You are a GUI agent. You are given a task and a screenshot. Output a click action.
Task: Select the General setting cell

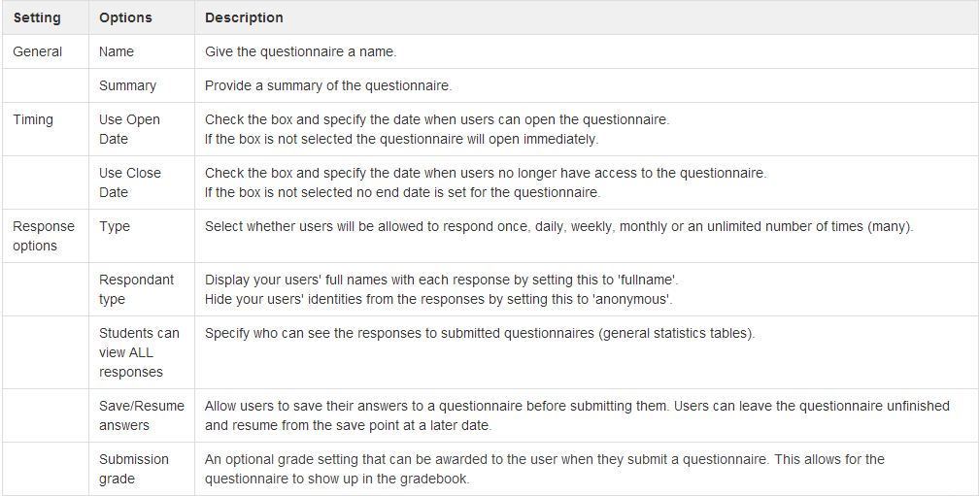pos(37,51)
